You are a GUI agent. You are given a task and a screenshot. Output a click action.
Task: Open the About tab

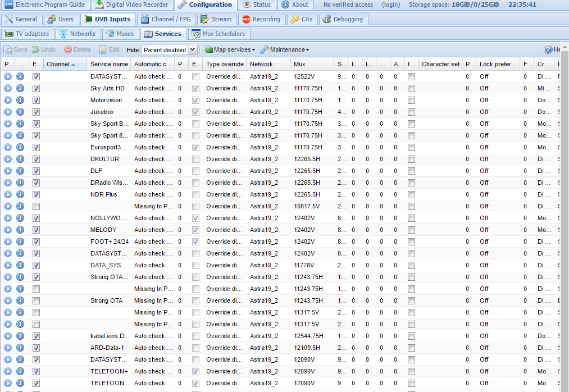tap(295, 4)
